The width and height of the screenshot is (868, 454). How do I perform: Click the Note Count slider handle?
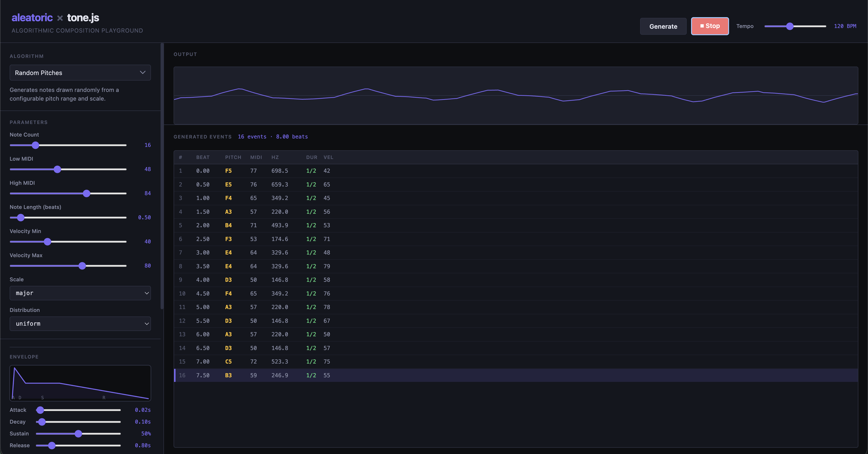(x=35, y=145)
